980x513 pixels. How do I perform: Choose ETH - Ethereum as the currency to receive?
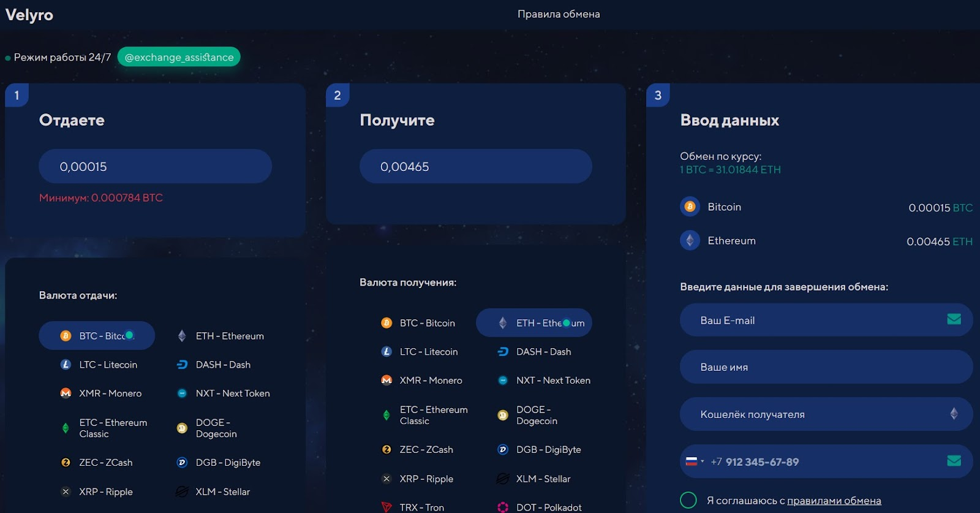(534, 323)
